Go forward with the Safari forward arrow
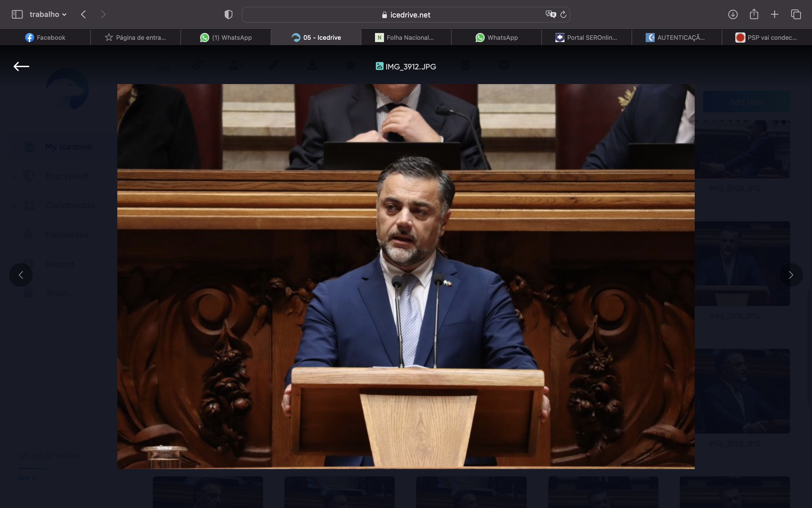Image resolution: width=812 pixels, height=508 pixels. 103,14
